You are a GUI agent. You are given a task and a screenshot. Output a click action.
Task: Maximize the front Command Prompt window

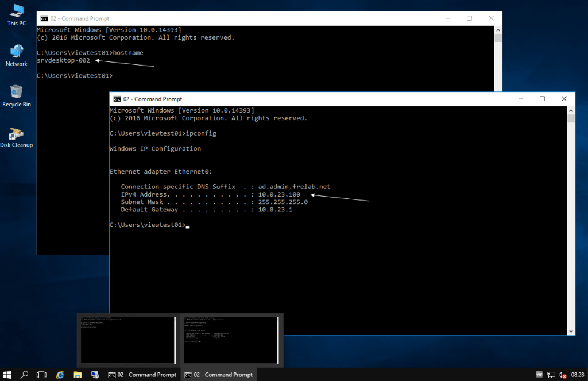542,99
